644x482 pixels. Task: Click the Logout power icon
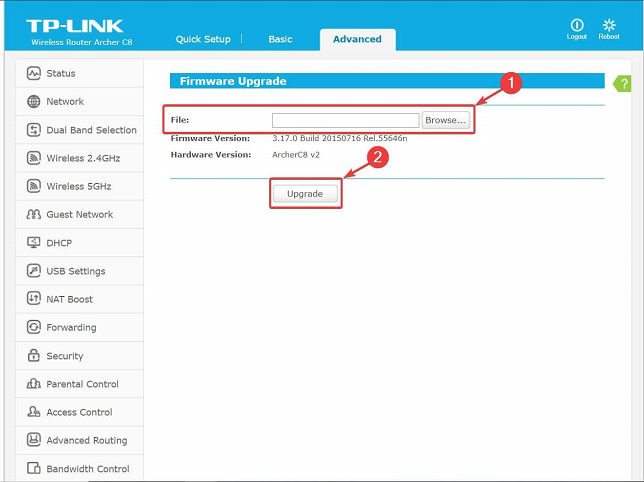coord(577,25)
